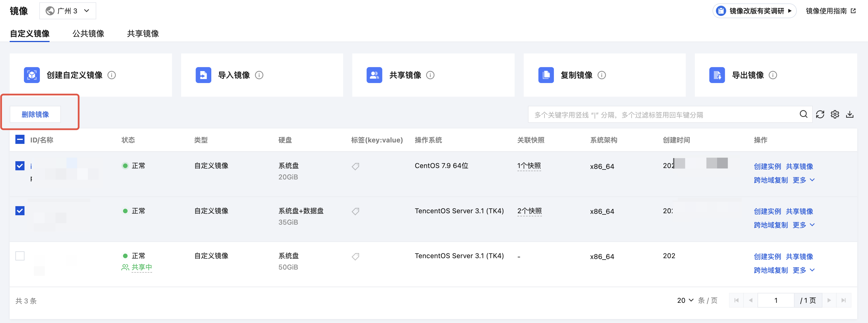The height and width of the screenshot is (323, 868).
Task: Click the keyword search input field
Action: pyautogui.click(x=660, y=115)
